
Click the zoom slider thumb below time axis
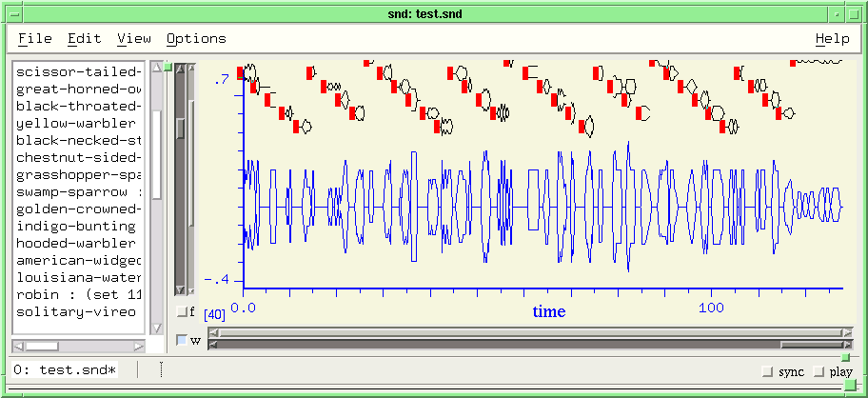(811, 345)
